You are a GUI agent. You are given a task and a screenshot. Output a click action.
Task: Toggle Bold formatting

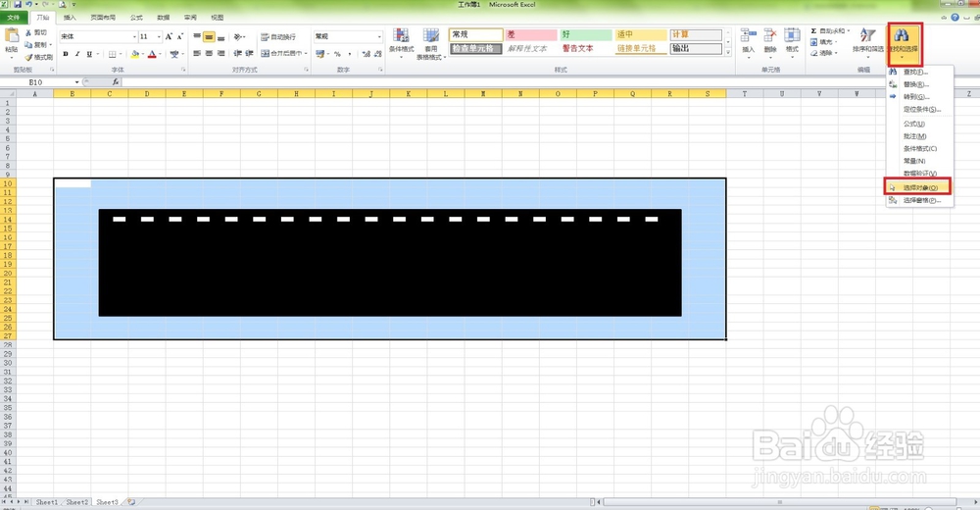(66, 55)
